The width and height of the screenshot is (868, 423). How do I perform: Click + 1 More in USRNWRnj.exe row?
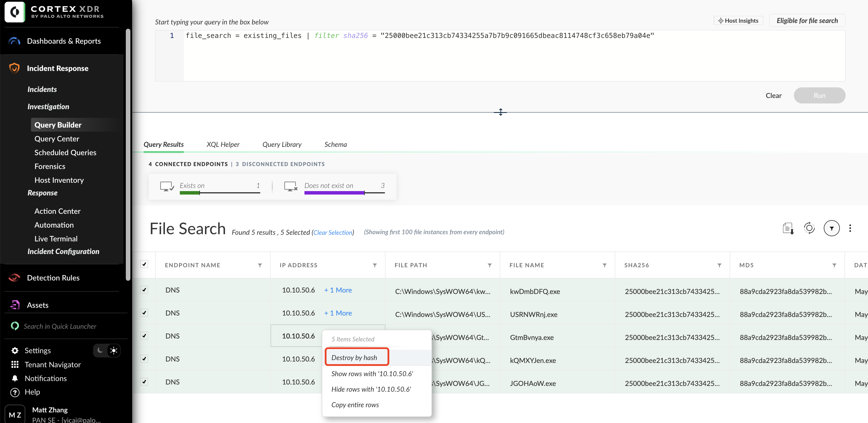coord(338,313)
